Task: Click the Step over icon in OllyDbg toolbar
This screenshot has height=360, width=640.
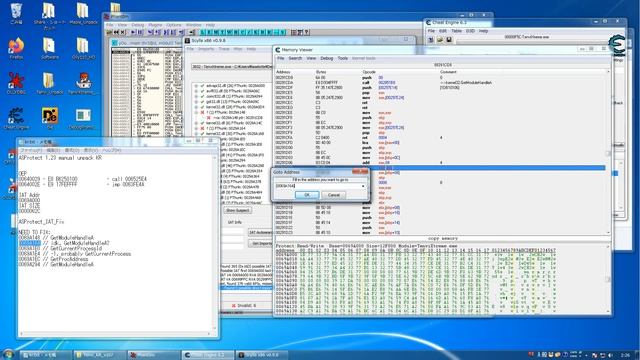Action: coord(157,32)
